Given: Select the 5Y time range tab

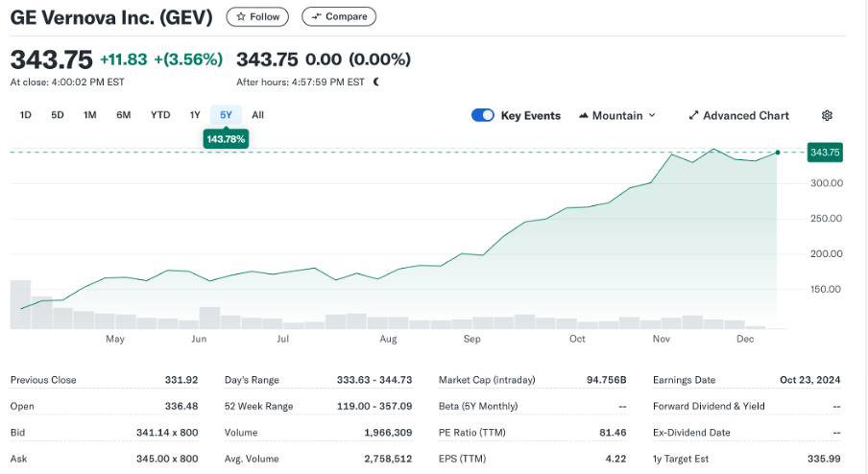Looking at the screenshot, I should pyautogui.click(x=226, y=115).
